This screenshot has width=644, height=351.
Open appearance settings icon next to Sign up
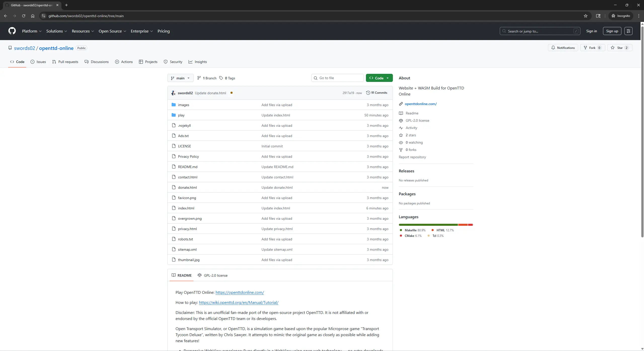tap(628, 31)
